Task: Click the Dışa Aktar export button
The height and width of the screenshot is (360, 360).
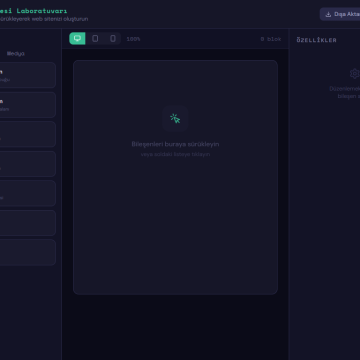Action: (341, 14)
